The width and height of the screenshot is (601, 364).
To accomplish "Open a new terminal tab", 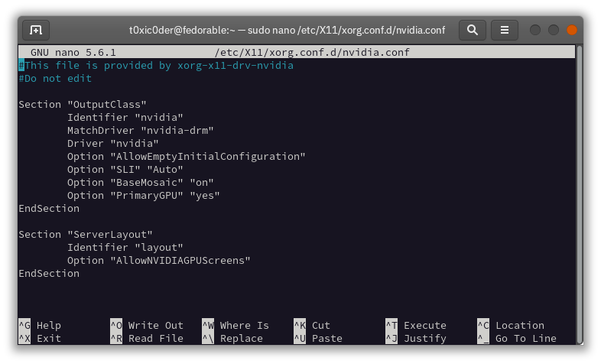I will tap(36, 30).
